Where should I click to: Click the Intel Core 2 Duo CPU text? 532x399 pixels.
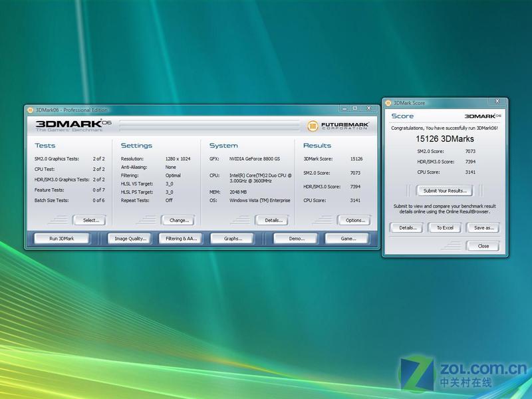pyautogui.click(x=261, y=178)
